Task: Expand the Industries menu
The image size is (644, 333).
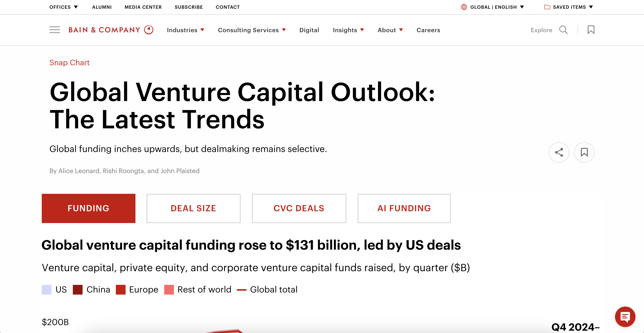Action: pos(185,30)
